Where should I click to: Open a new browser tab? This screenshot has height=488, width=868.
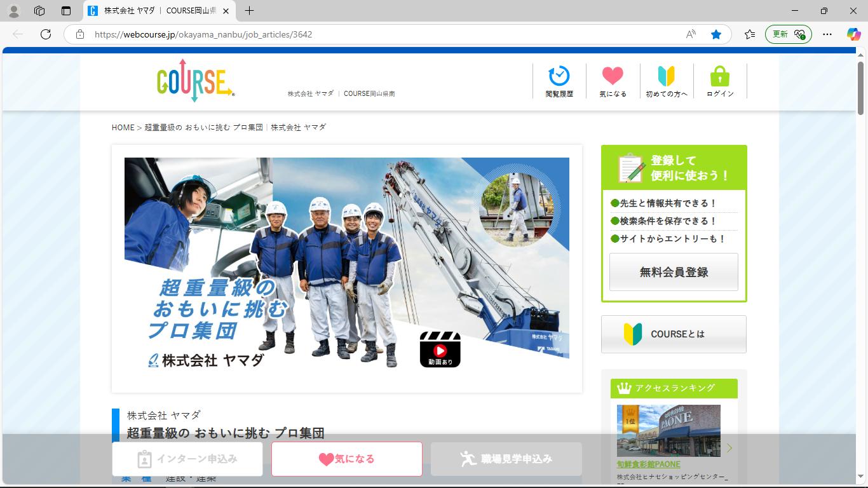249,11
